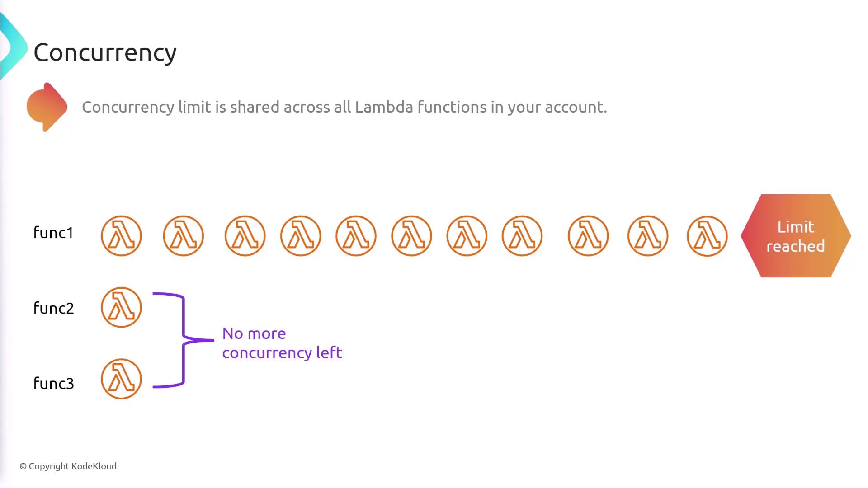Click the orange speech bubble icon
This screenshot has height=488, width=868.
coord(47,107)
